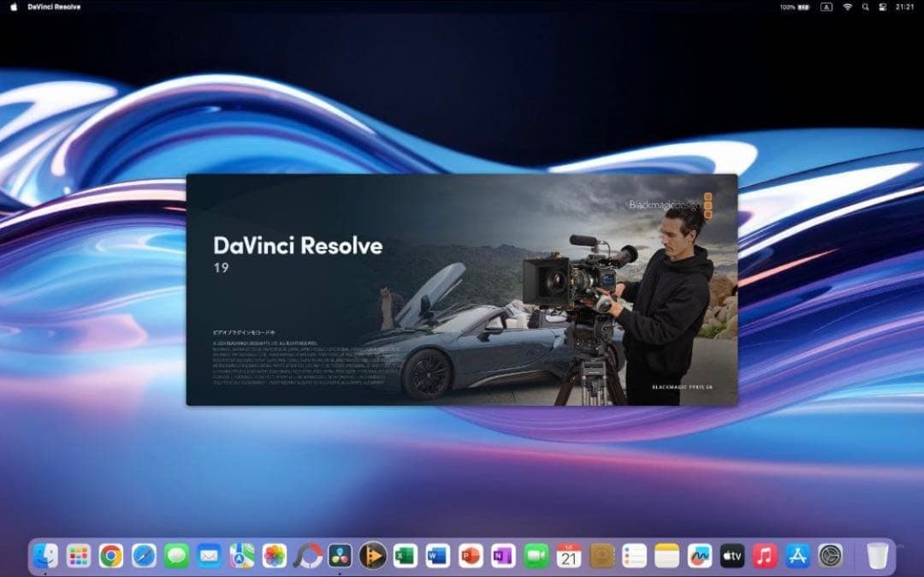
Task: Open the Music app from the dock
Action: point(765,556)
